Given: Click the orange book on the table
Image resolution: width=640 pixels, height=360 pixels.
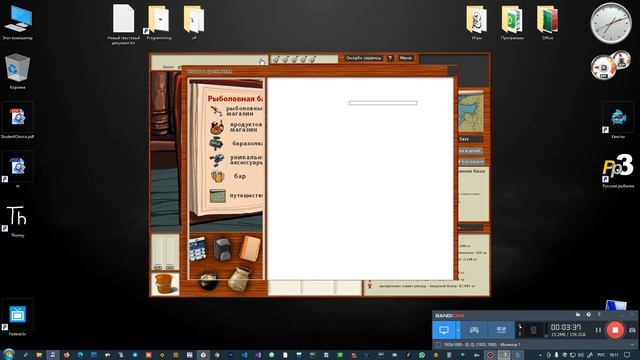Looking at the screenshot, I should click(250, 248).
